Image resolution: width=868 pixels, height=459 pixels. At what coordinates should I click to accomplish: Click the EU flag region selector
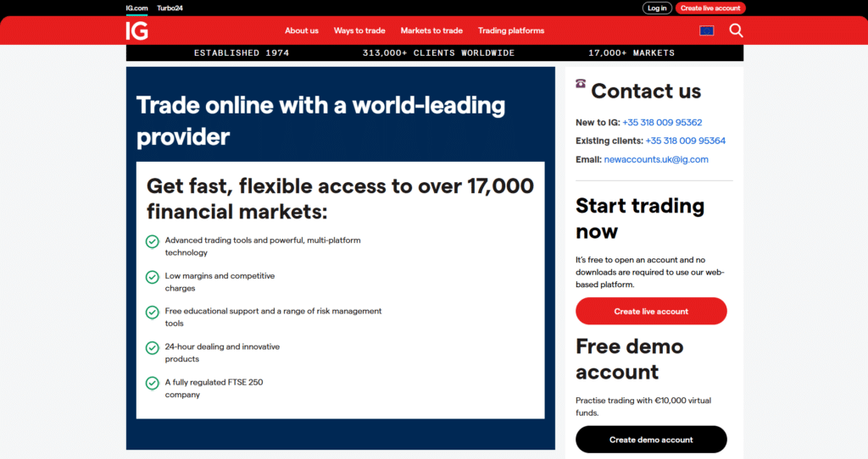[706, 30]
